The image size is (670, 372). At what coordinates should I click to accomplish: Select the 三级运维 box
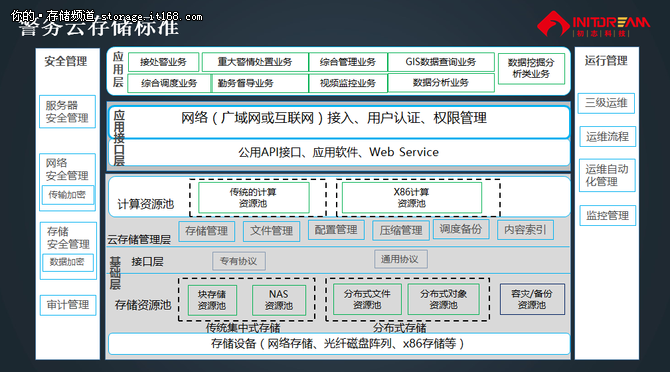pyautogui.click(x=606, y=103)
